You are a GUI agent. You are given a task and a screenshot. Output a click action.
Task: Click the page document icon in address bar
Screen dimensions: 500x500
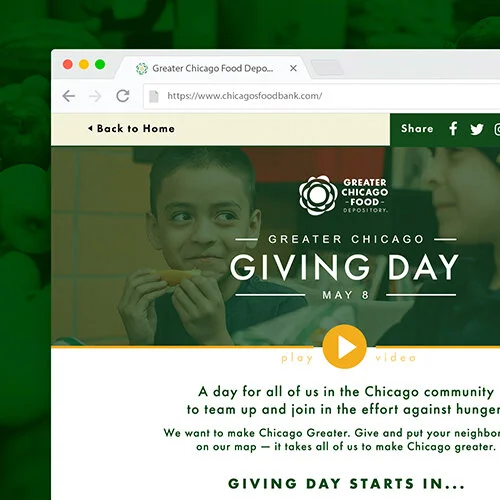coord(154,96)
